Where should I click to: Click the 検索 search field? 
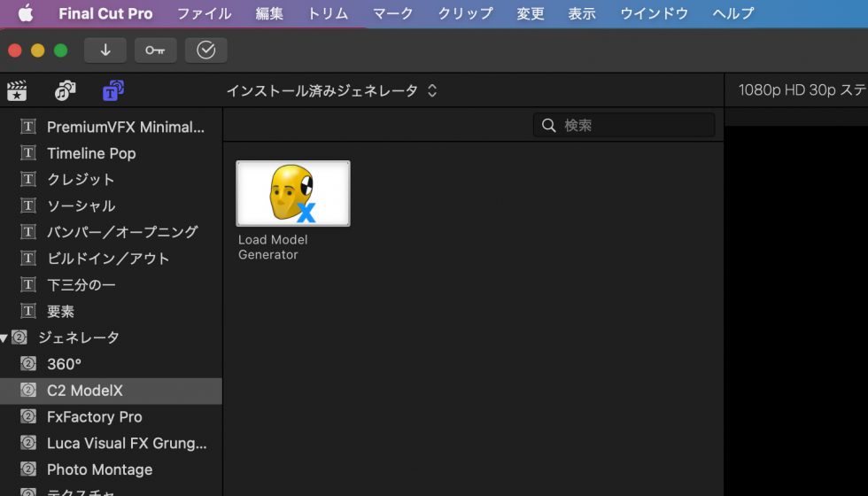pyautogui.click(x=624, y=125)
